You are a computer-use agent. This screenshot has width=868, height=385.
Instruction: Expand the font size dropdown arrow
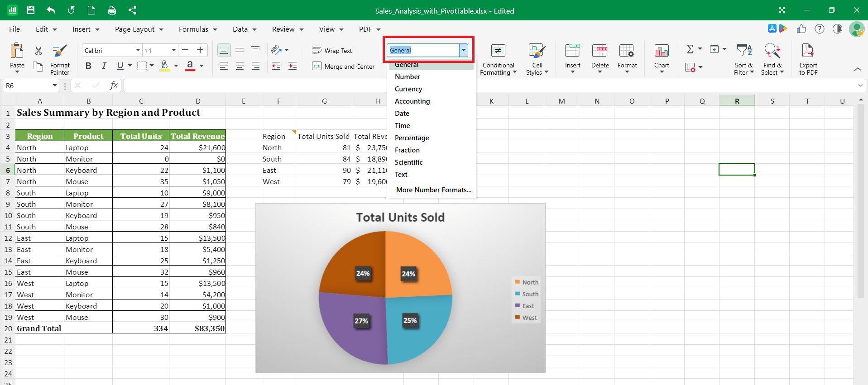(x=173, y=50)
